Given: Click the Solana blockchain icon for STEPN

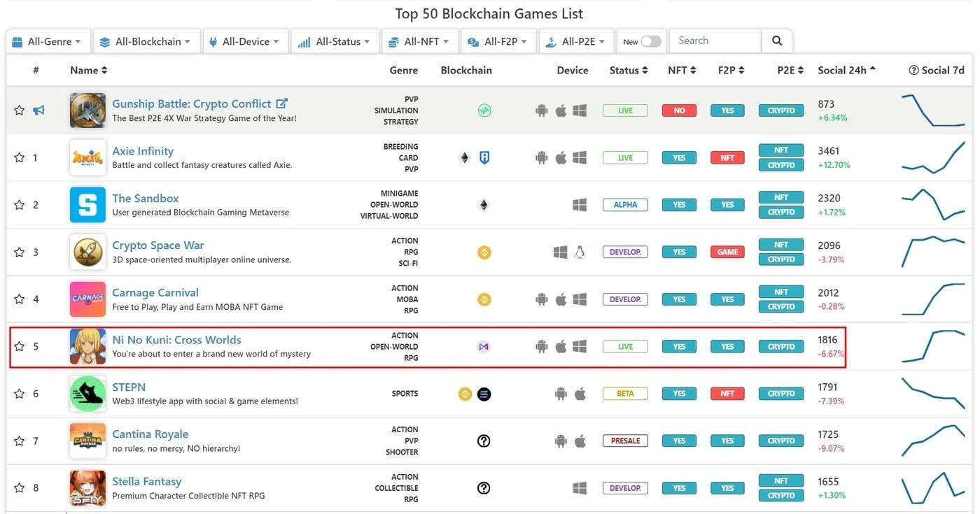Looking at the screenshot, I should coord(484,394).
